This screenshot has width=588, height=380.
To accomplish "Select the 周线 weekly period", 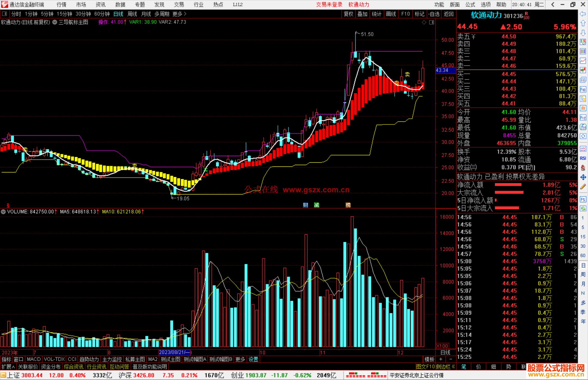I will pyautogui.click(x=132, y=14).
